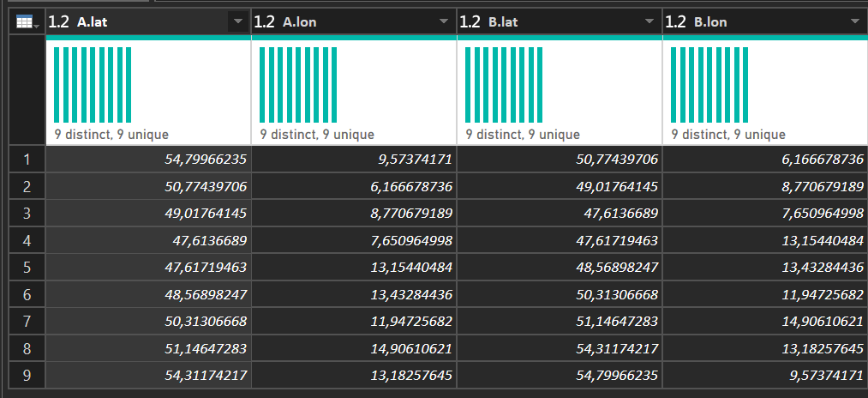
Task: Click A.lon cell 8,770679189 in row 3
Action: click(354, 214)
